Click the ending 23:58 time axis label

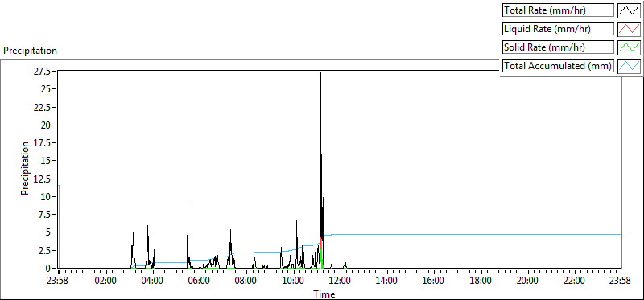tap(621, 282)
